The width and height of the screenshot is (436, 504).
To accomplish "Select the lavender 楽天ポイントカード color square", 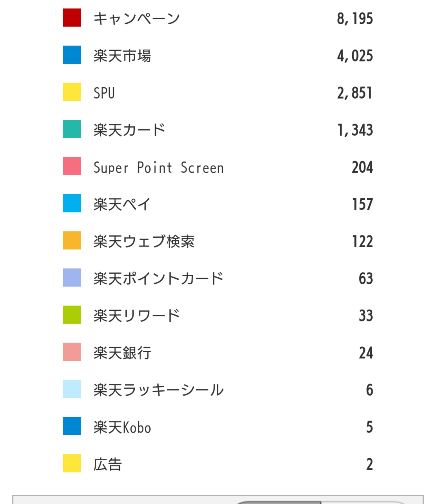I will tap(72, 278).
